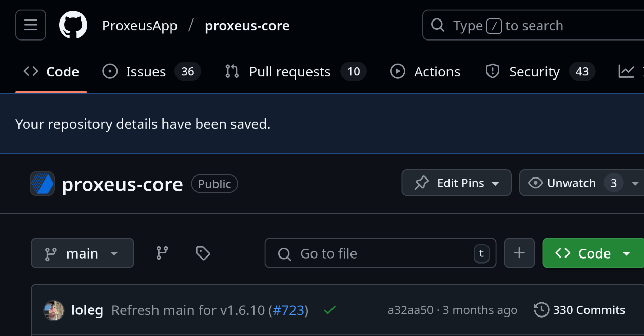View tags via the tag icon
Viewport: 644px width, 336px height.
[203, 253]
